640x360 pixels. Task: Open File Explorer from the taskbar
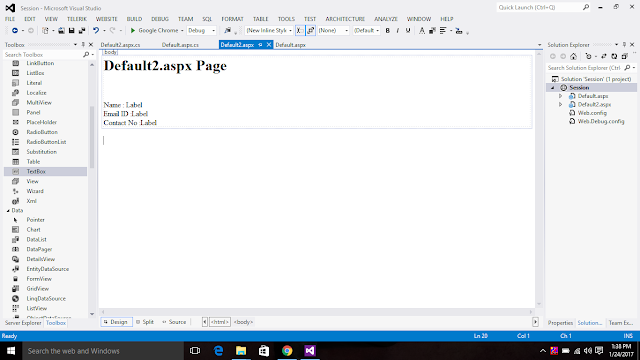point(241,351)
